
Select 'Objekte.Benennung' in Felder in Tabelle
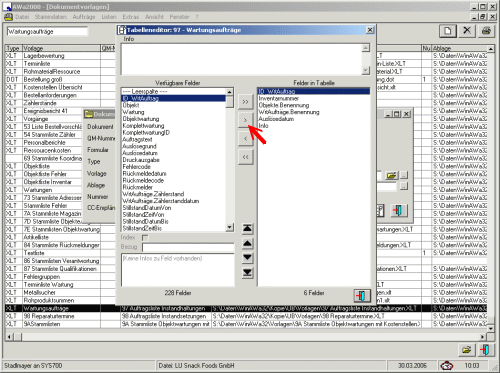(x=314, y=105)
